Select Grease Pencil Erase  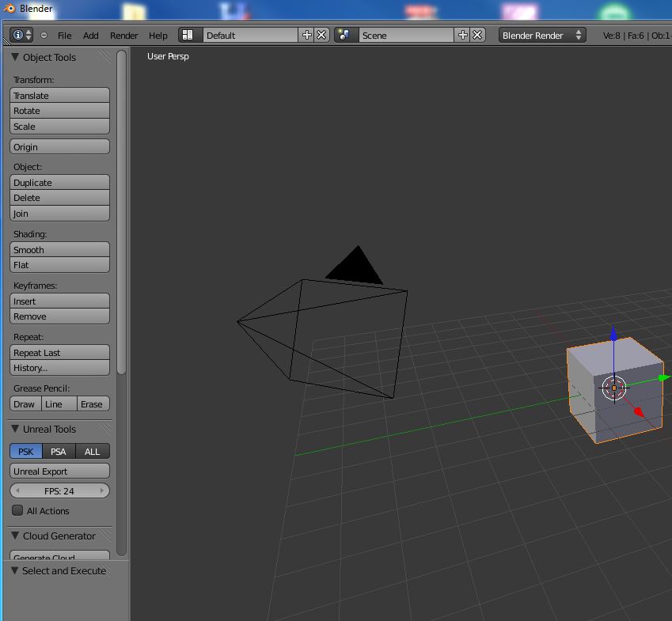tap(93, 404)
